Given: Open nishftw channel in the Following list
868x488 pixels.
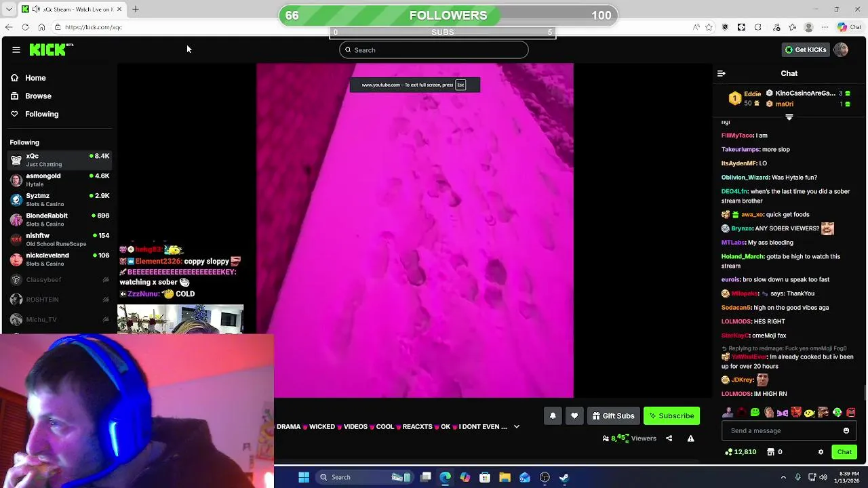Looking at the screenshot, I should click(60, 239).
